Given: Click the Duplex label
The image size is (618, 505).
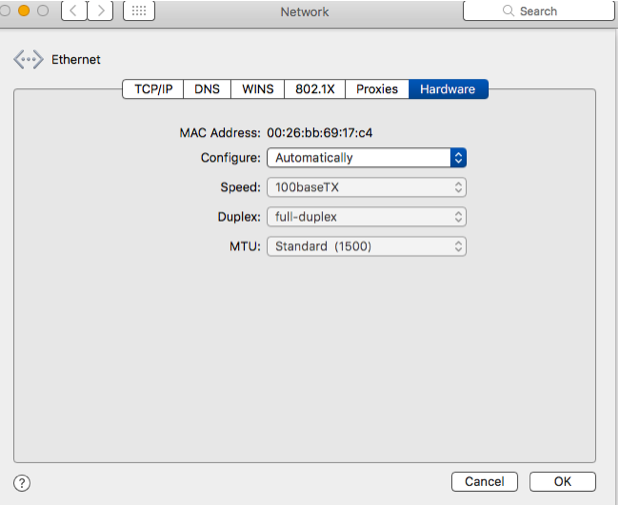Looking at the screenshot, I should pos(239,217).
